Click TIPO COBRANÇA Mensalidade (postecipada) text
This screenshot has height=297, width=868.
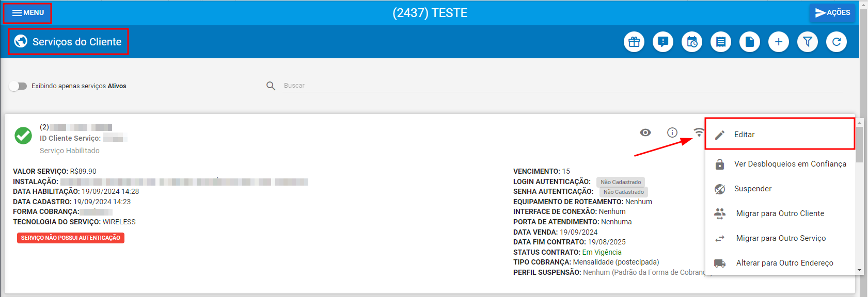click(586, 262)
